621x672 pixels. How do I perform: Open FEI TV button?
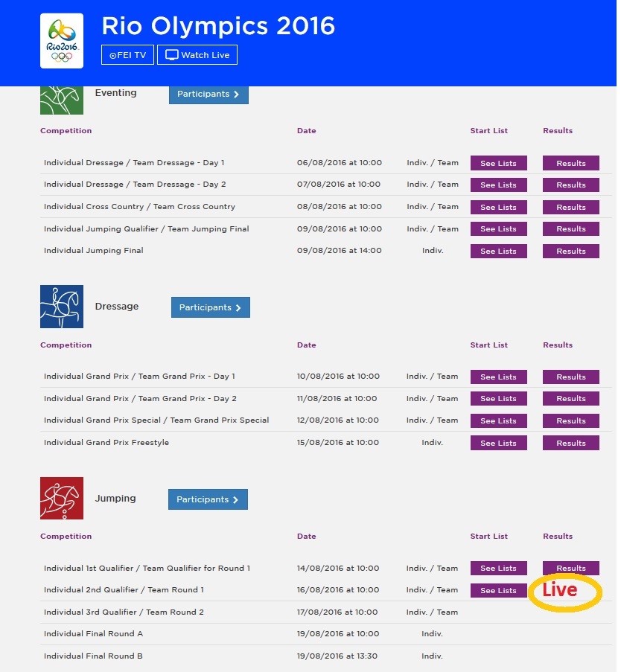(x=127, y=55)
